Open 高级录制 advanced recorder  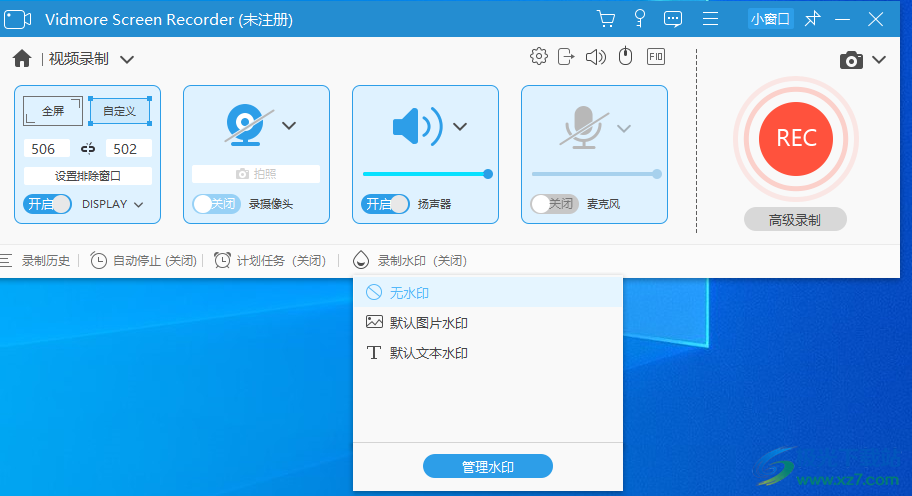click(x=795, y=219)
